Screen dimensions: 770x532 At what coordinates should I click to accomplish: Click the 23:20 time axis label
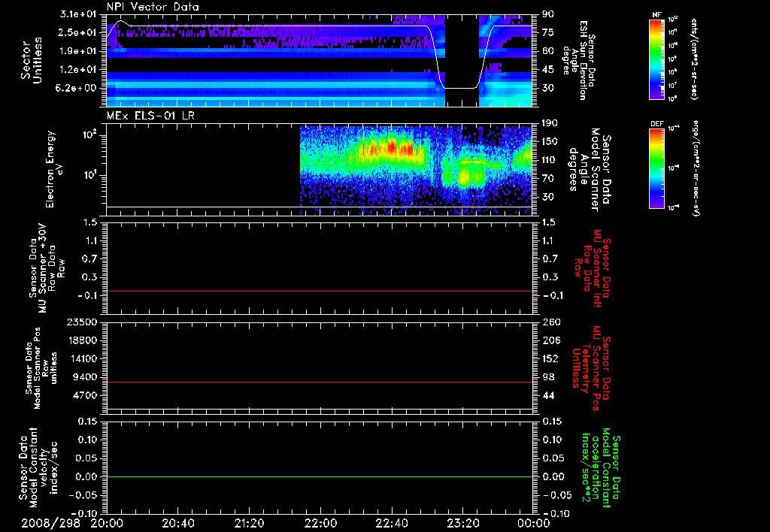[462, 523]
